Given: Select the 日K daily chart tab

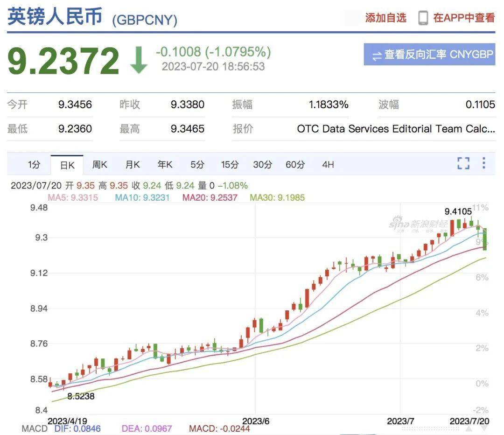Looking at the screenshot, I should pyautogui.click(x=67, y=165).
